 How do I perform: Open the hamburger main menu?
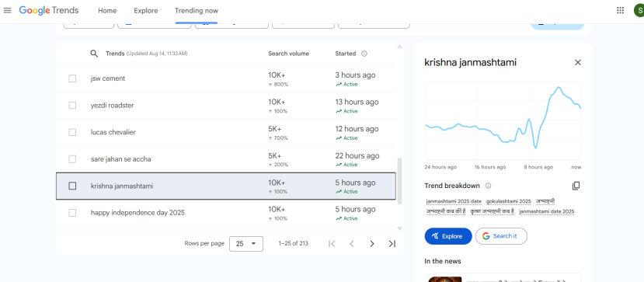click(8, 10)
